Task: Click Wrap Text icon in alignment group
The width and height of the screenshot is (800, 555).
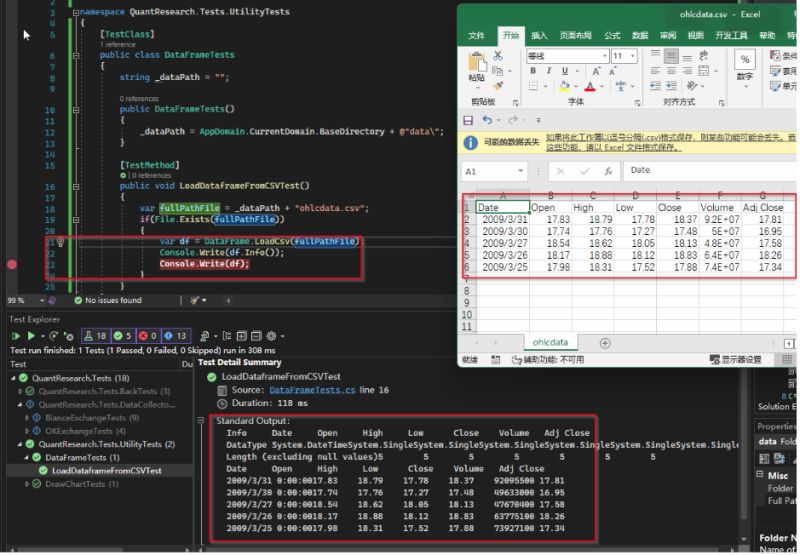Action: [704, 55]
